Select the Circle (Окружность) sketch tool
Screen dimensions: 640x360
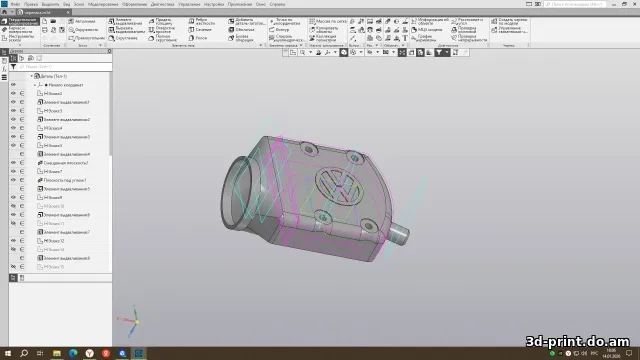pos(83,30)
